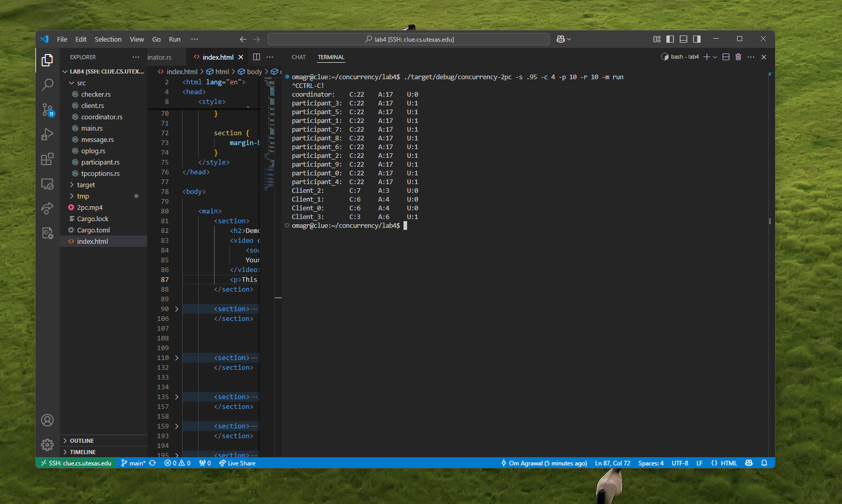This screenshot has height=504, width=842.
Task: Click Spaces: 4 indentation setting
Action: [651, 463]
